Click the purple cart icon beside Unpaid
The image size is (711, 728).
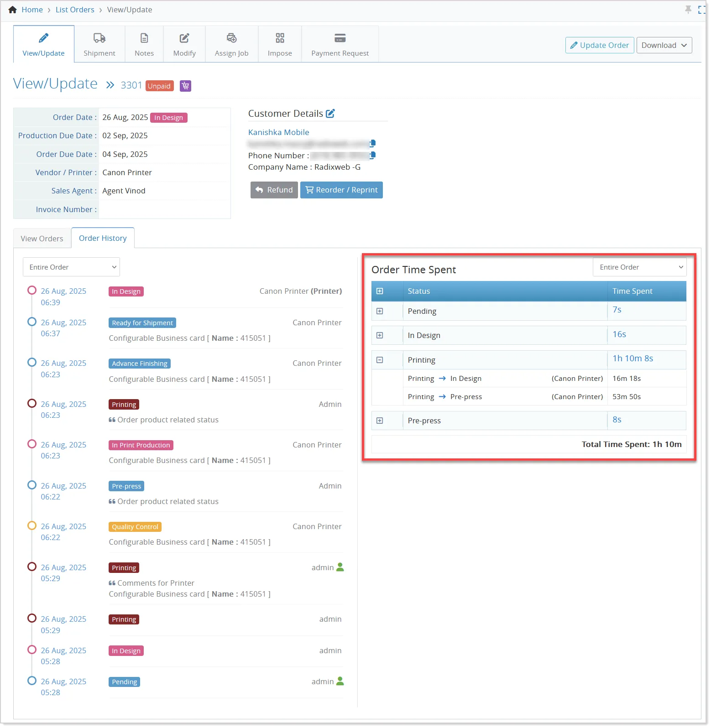[x=185, y=86]
